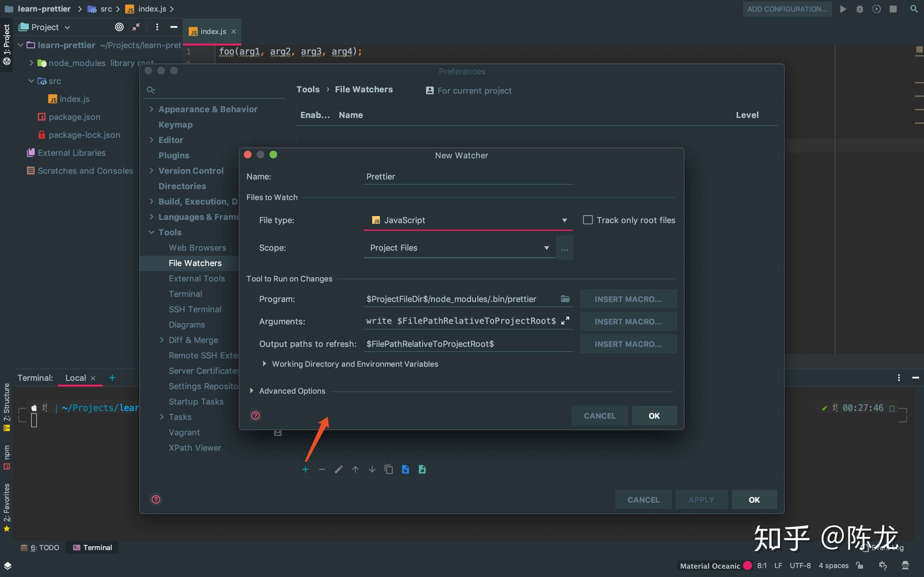The image size is (924, 577).
Task: Click the add watcher plus icon
Action: pyautogui.click(x=305, y=469)
